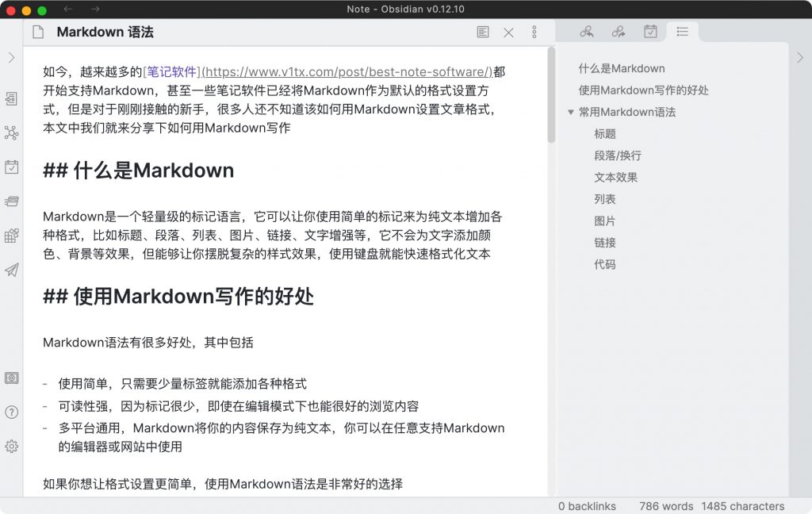Click the editor's vertical scrollbar thumb
The image size is (812, 514).
pyautogui.click(x=551, y=95)
